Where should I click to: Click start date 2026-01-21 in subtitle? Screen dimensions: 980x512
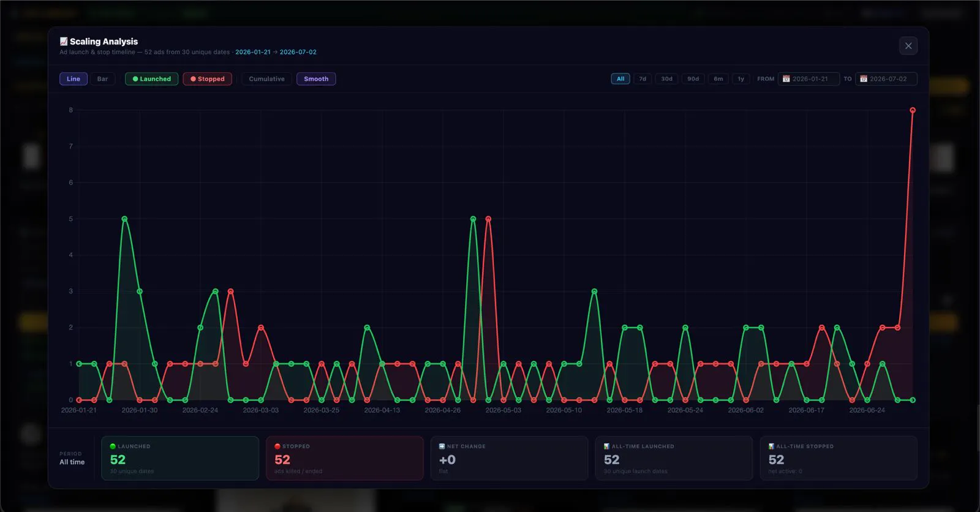pyautogui.click(x=253, y=52)
